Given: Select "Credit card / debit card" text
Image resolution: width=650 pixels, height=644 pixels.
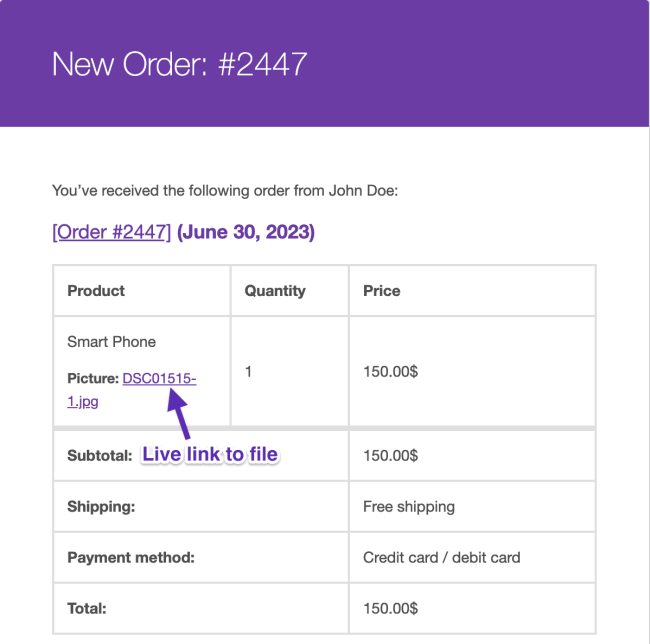Looking at the screenshot, I should point(441,557).
